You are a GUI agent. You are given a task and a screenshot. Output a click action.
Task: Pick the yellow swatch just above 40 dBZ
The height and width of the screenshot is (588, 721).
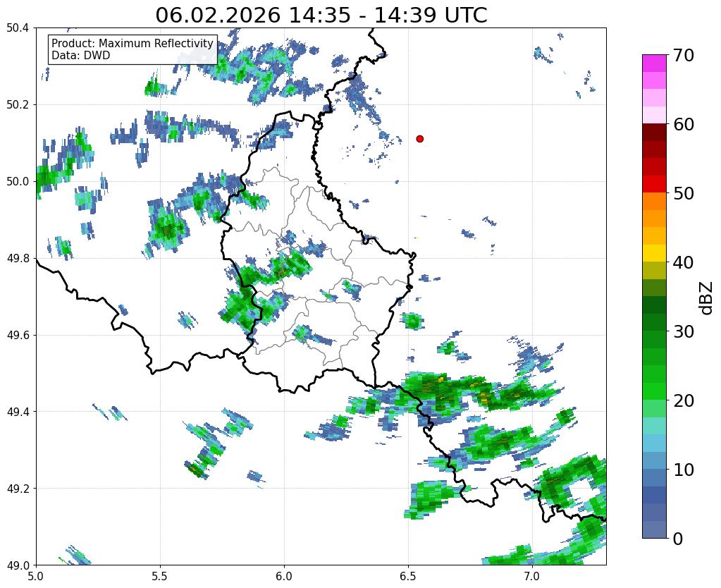(654, 254)
